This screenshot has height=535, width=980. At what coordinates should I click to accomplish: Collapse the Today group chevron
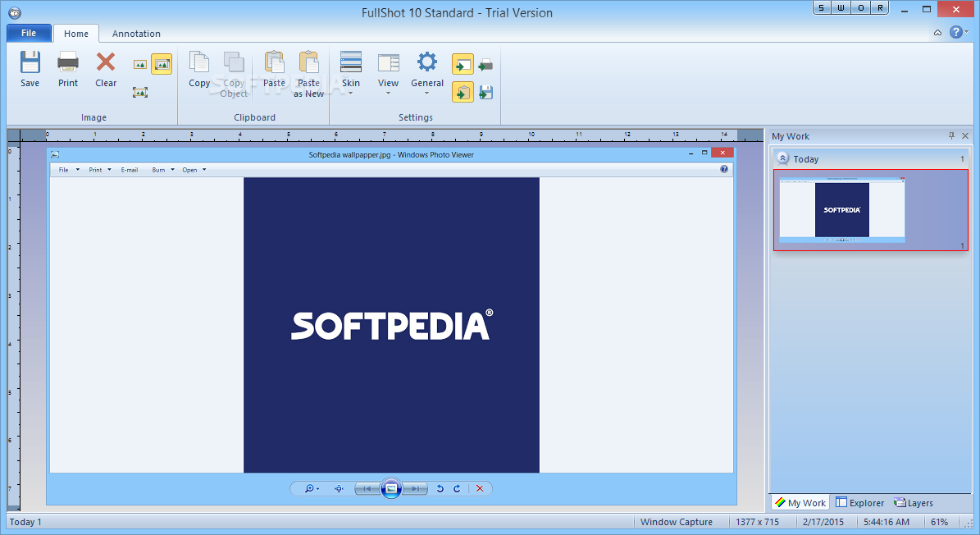pyautogui.click(x=782, y=158)
